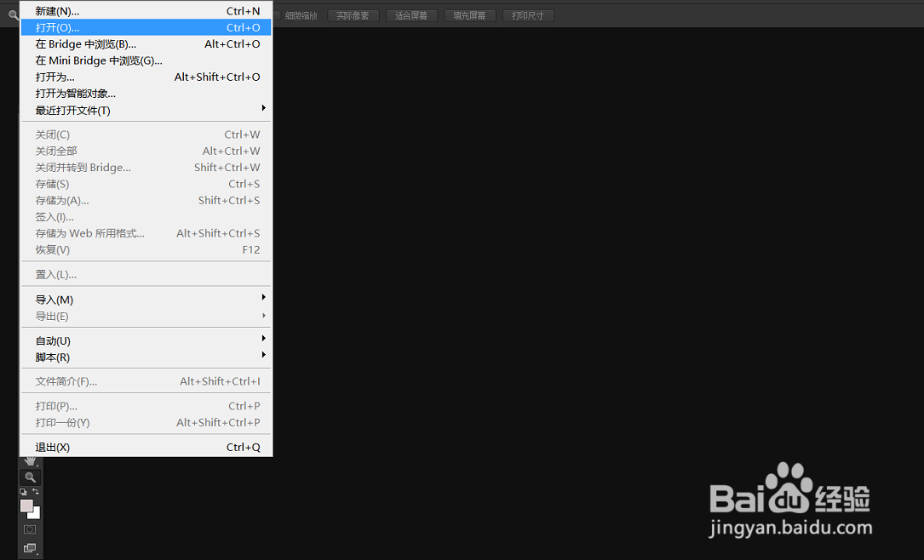Image resolution: width=924 pixels, height=560 pixels.
Task: Open background color picker swatch
Action: click(x=36, y=514)
